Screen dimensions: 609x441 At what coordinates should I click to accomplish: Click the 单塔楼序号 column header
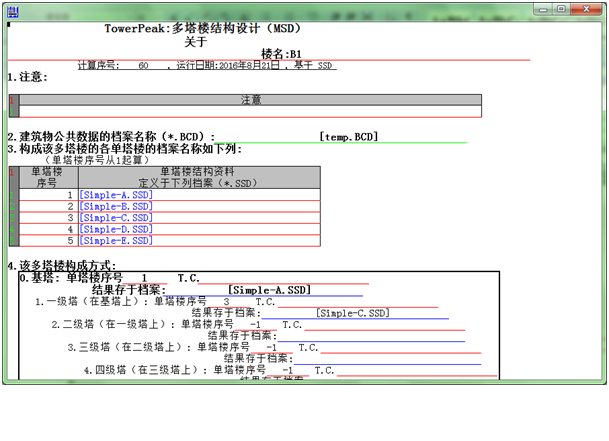coord(47,178)
